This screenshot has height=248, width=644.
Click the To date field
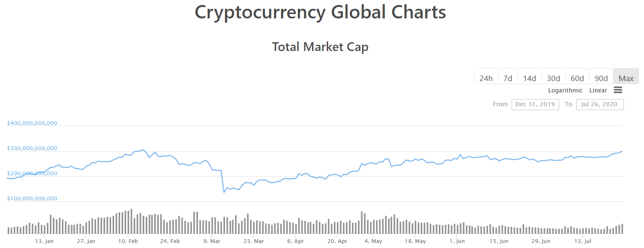(x=600, y=104)
